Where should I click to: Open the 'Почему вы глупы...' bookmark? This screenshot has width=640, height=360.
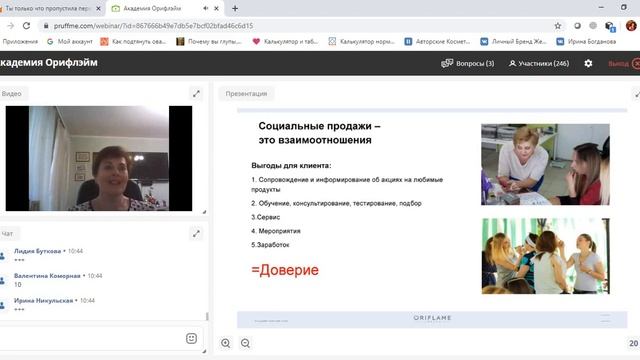click(209, 42)
